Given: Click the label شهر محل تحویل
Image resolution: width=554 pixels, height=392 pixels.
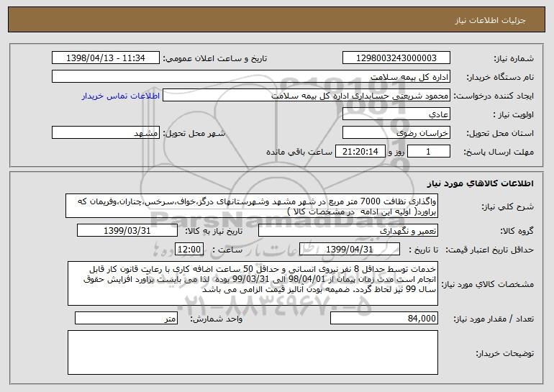Looking at the screenshot, I should click(194, 134).
